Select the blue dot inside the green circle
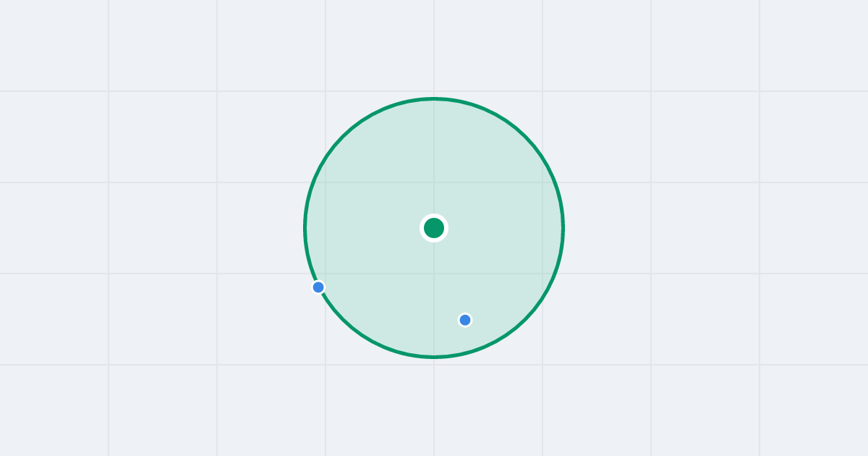The height and width of the screenshot is (456, 868). tap(465, 320)
